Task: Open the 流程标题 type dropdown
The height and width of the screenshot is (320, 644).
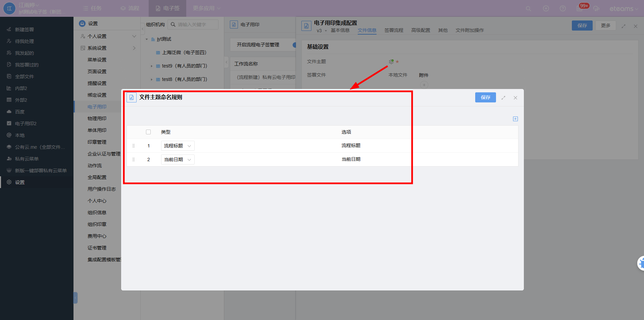Action: pyautogui.click(x=178, y=146)
